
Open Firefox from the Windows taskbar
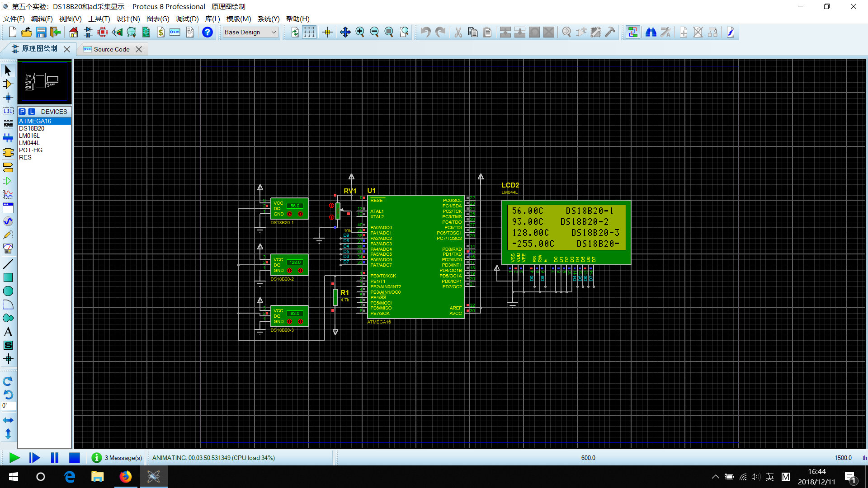[125, 477]
